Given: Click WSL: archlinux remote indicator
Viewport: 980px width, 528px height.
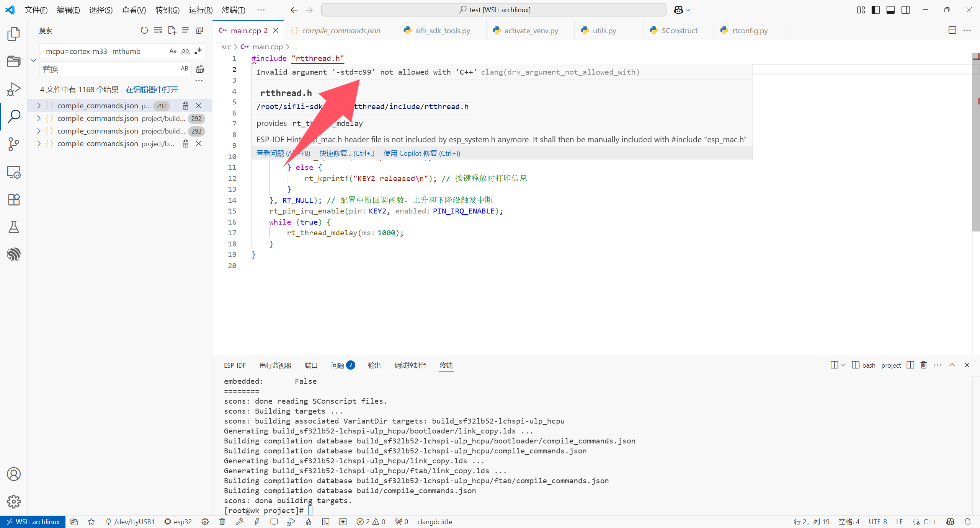Looking at the screenshot, I should [x=33, y=521].
